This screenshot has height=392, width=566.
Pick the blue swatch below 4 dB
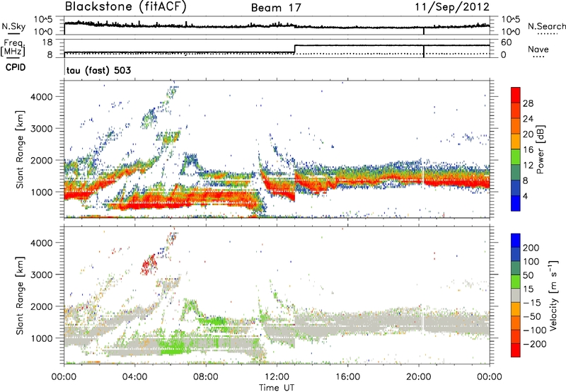point(516,203)
